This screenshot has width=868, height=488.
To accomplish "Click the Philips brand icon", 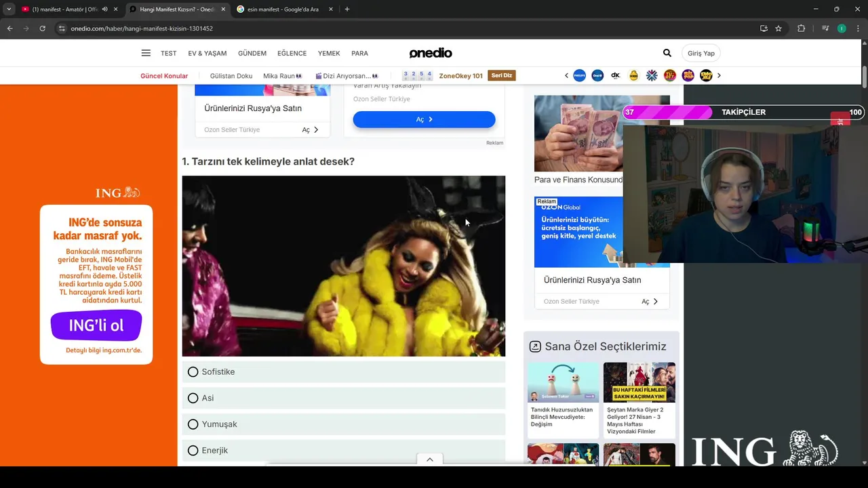I will [579, 75].
